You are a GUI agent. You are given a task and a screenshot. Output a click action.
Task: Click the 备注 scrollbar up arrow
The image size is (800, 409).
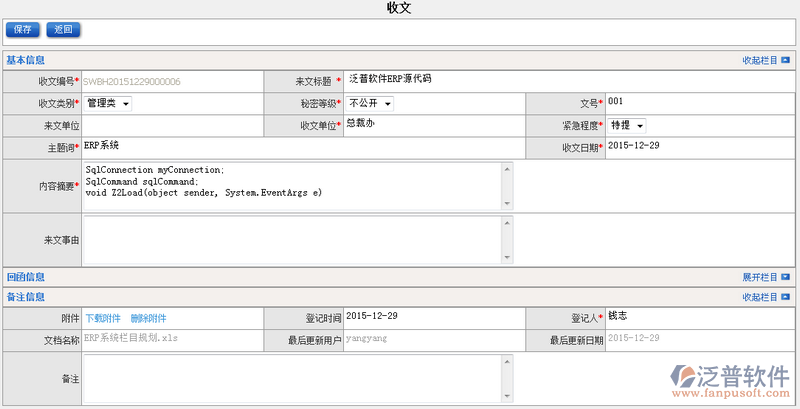[x=507, y=362]
